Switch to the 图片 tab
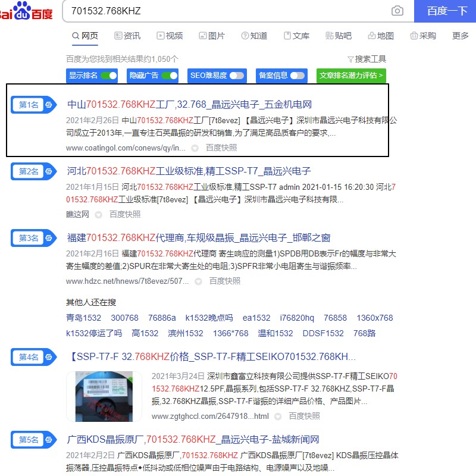This screenshot has height=476, width=476. 212,36
